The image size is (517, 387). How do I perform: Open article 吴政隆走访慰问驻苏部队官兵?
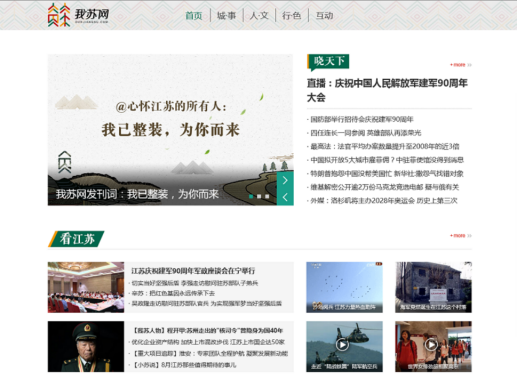pyautogui.click(x=207, y=303)
